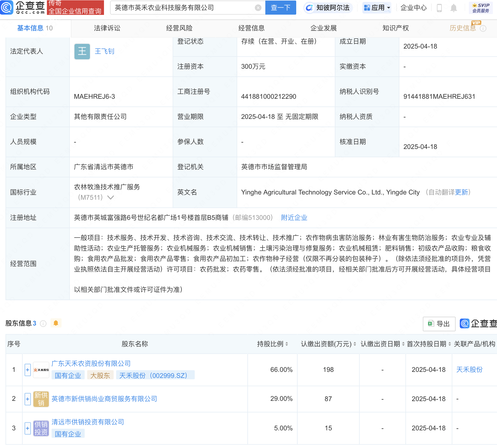Expand row 3 shareholder 清远市供销投资 details
The image size is (497, 448).
[28, 428]
